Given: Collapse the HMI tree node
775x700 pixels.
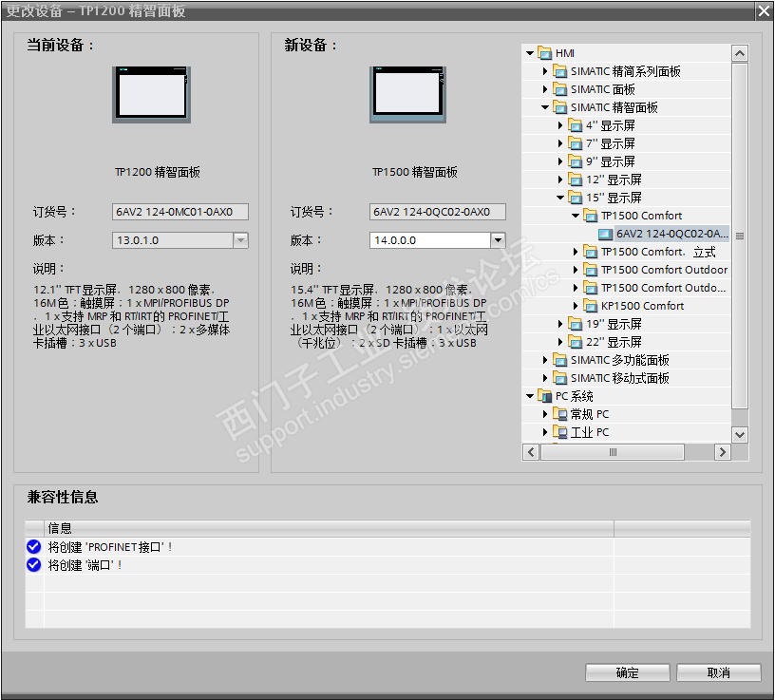Looking at the screenshot, I should pyautogui.click(x=530, y=53).
